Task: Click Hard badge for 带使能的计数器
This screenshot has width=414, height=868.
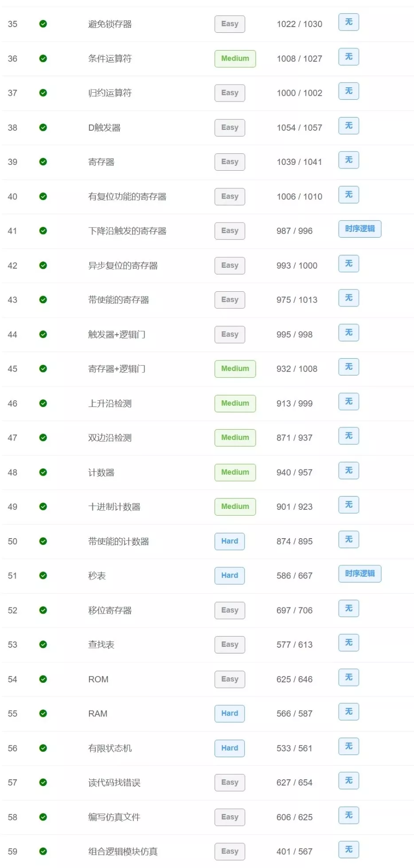Action: 230,541
